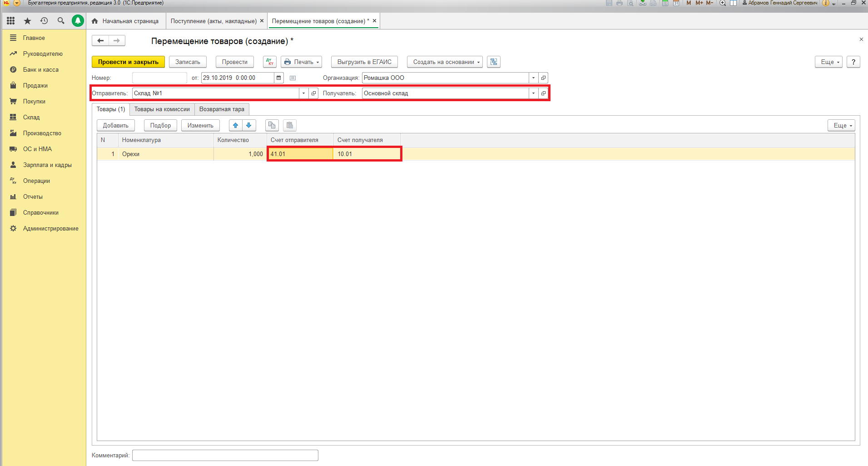Expand Организация dropdown arrow

(534, 78)
